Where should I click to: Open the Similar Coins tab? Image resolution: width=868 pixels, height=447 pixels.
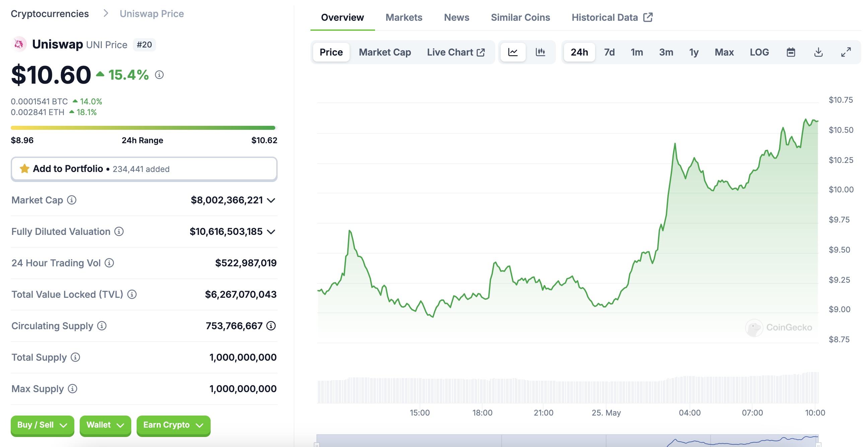(520, 17)
